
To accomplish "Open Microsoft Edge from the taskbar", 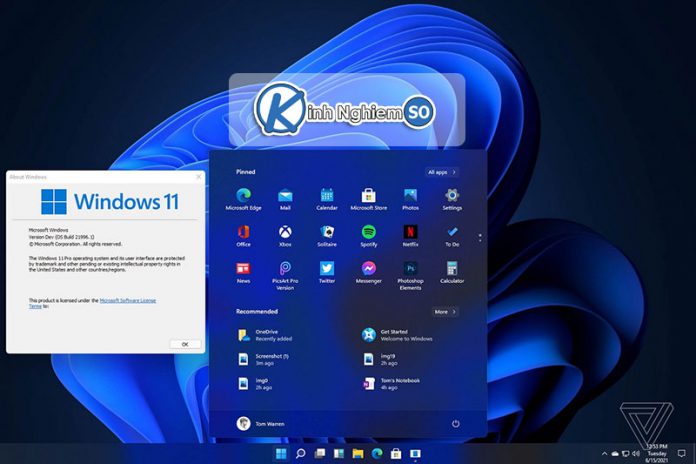I will pos(377,453).
